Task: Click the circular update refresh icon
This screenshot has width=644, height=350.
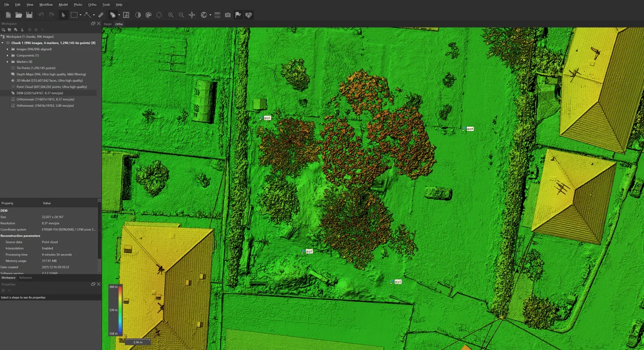Action: click(x=159, y=15)
